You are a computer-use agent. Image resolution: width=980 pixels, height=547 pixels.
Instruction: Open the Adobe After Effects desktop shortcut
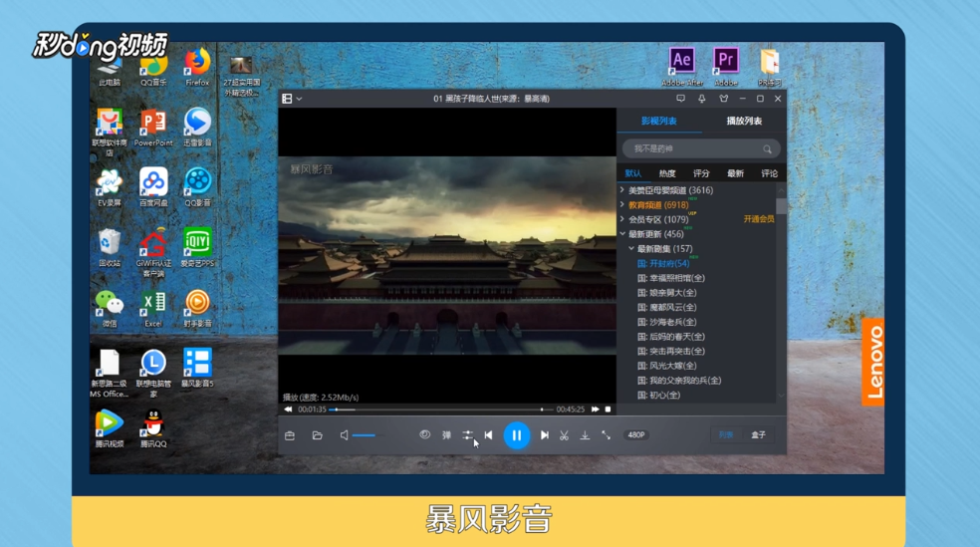click(682, 67)
